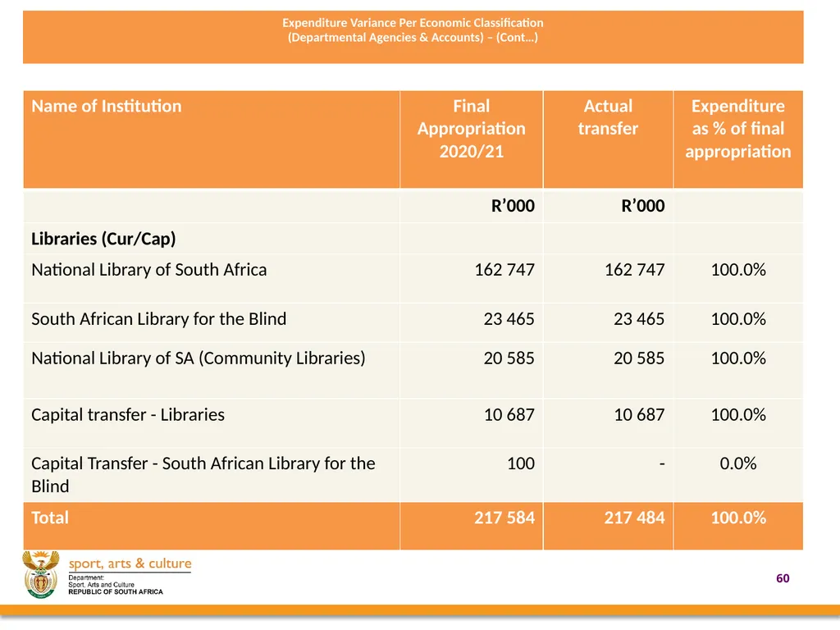Image resolution: width=840 pixels, height=630 pixels.
Task: Click the R'000 label under Actual transfer
Action: [643, 206]
